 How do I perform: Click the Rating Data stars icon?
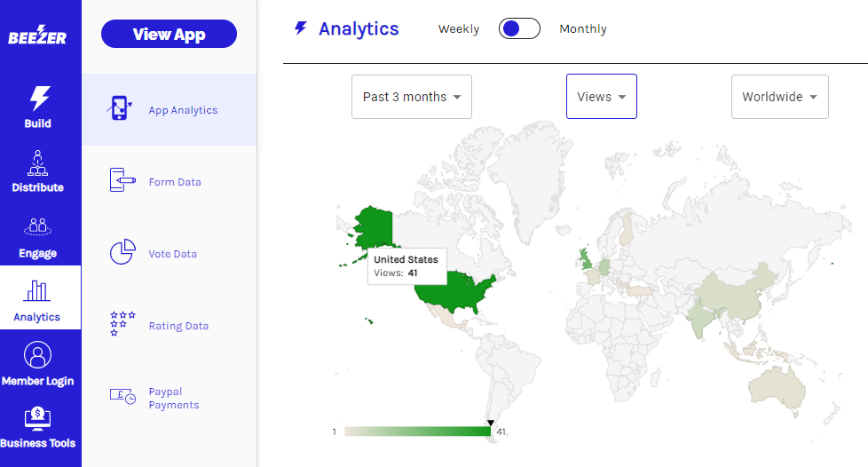tap(122, 324)
